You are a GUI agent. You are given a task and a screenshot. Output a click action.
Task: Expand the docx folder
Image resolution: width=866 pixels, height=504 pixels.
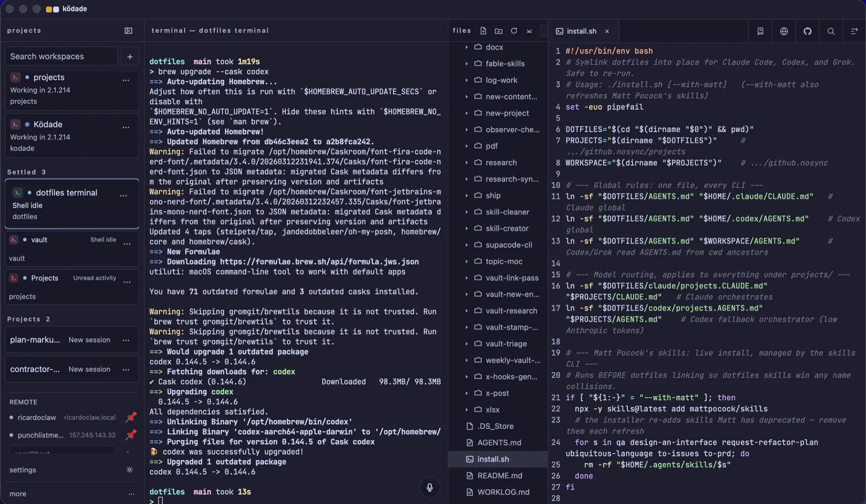pyautogui.click(x=467, y=47)
